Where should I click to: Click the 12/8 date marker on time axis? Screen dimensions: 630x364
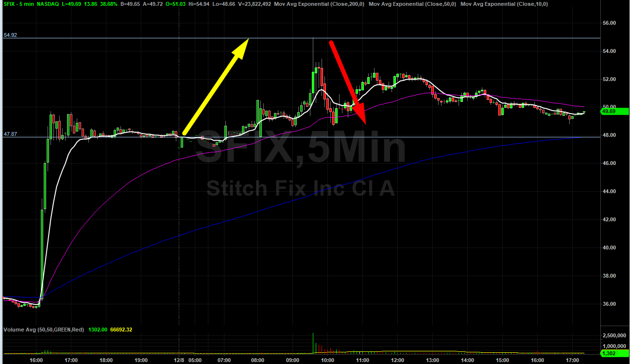pos(180,361)
